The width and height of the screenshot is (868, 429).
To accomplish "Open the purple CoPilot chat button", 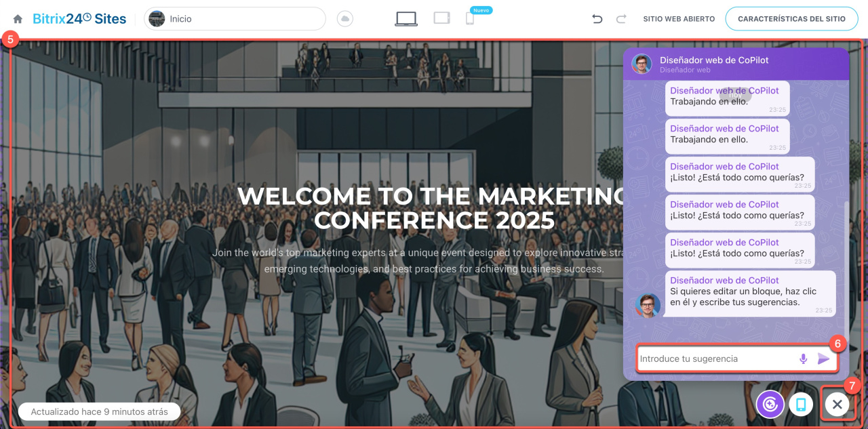I will tap(770, 405).
